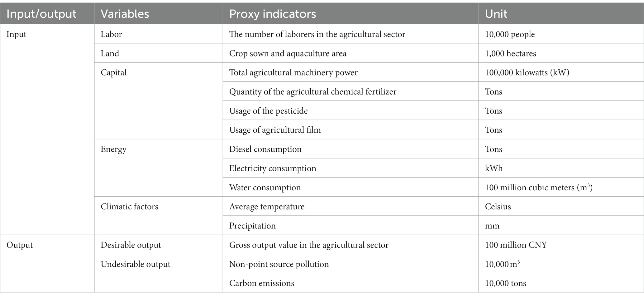
Task: Select the Desirable output cell
Action: pyautogui.click(x=159, y=245)
